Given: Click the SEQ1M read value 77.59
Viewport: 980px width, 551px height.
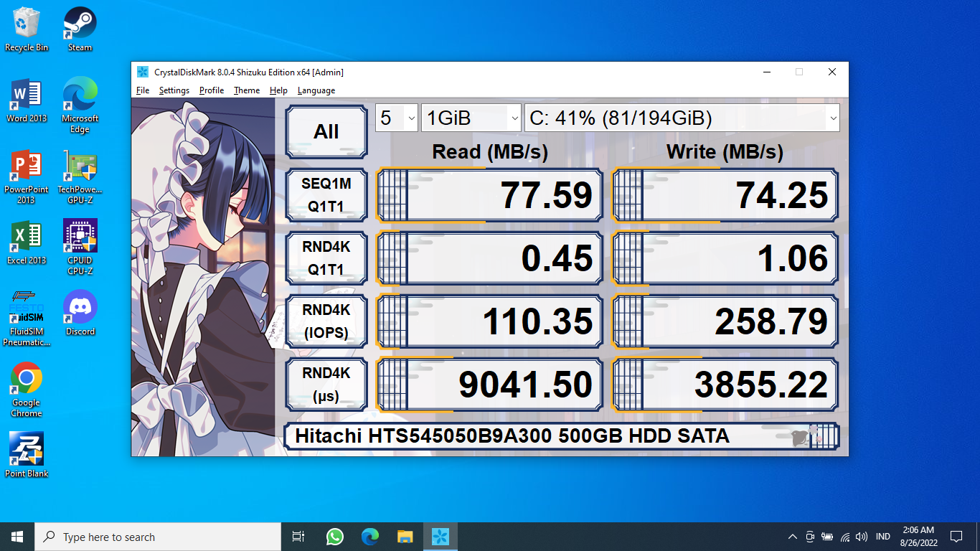Looking at the screenshot, I should coord(489,195).
